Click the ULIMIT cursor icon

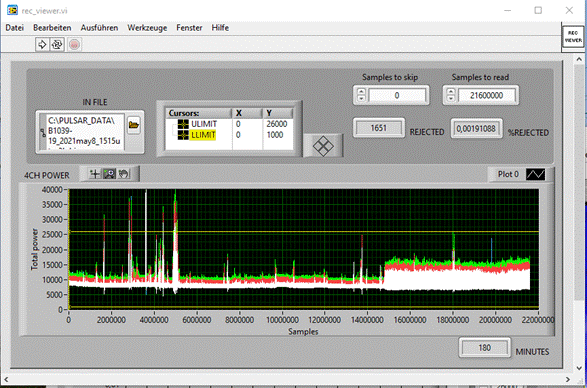tap(183, 124)
